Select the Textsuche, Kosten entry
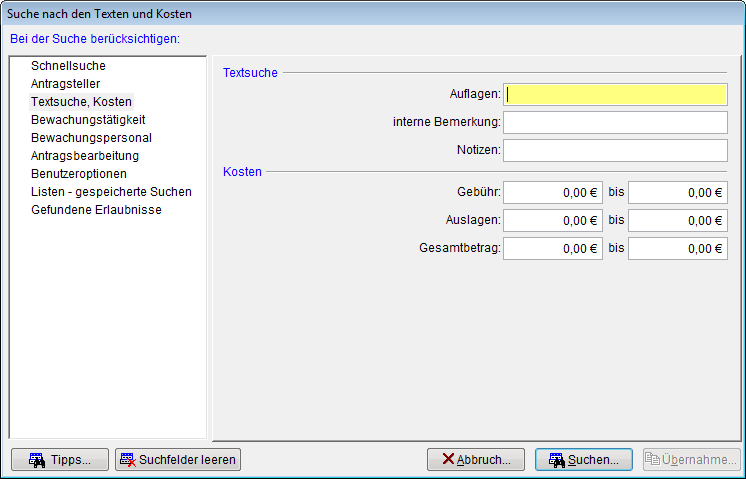The image size is (746, 479). pos(81,102)
